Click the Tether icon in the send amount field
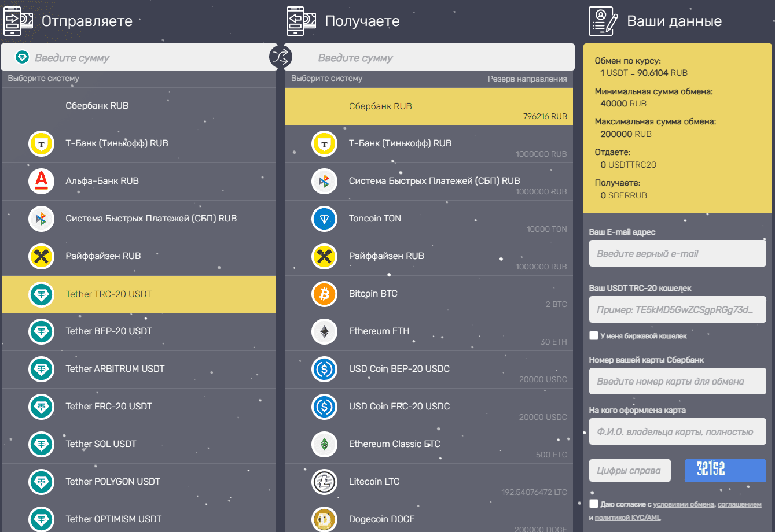 (23, 57)
